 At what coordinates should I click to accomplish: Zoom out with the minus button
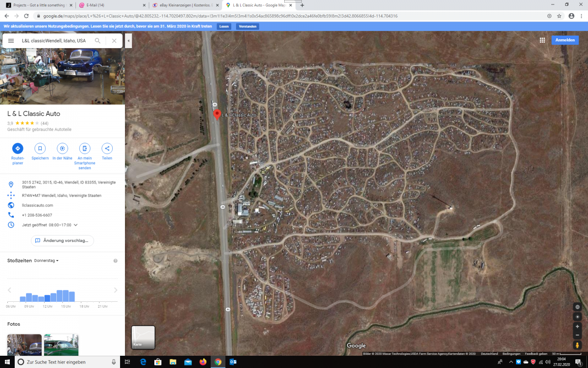pos(578,336)
